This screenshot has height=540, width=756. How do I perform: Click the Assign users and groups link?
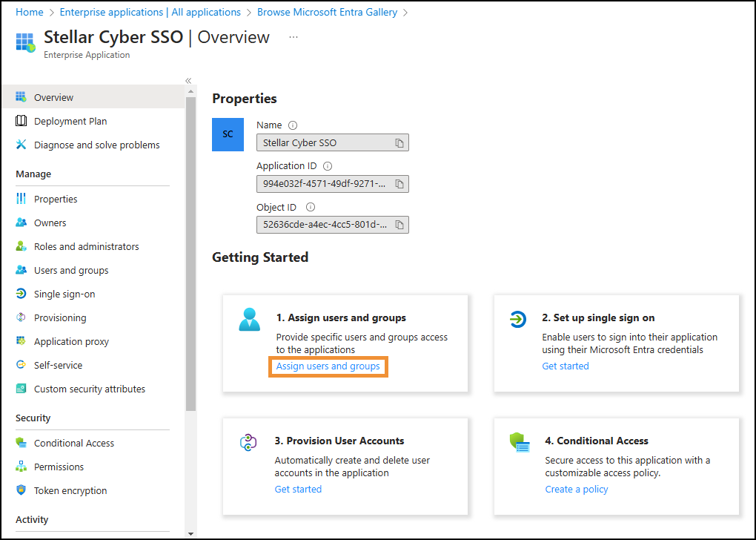(x=328, y=366)
